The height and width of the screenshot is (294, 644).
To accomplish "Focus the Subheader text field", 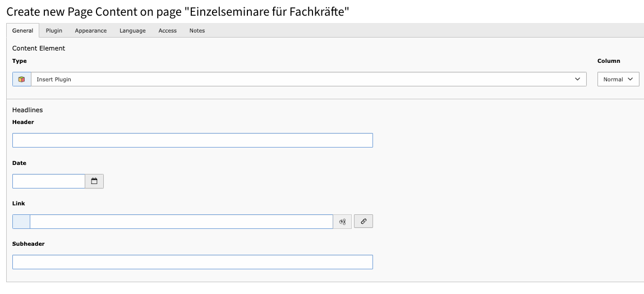I will [192, 262].
